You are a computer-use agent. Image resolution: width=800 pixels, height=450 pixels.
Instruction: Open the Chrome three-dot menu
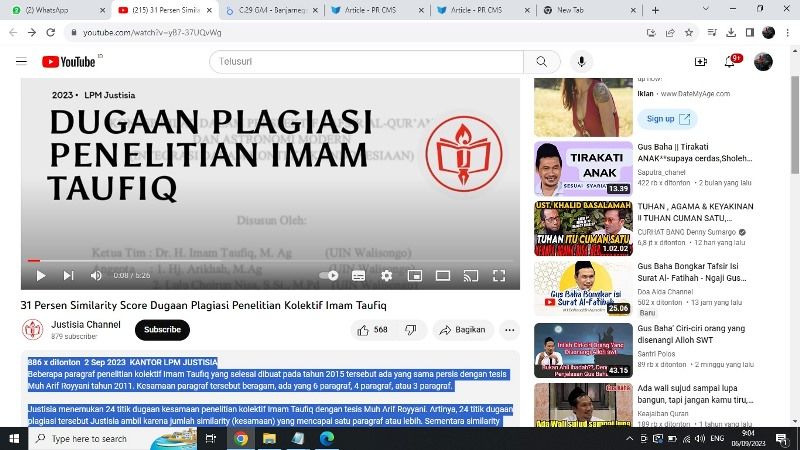[788, 33]
